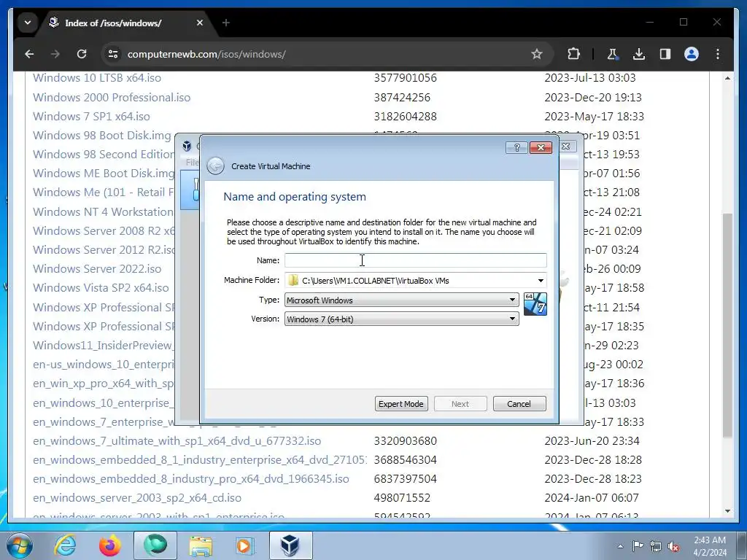The image size is (747, 560).
Task: Launch Firefox from taskbar
Action: [x=110, y=545]
